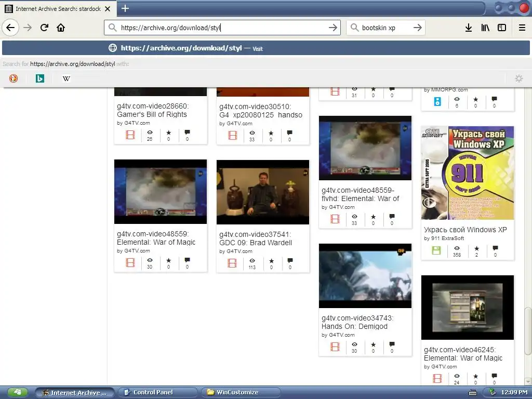
Task: Open g4tv.com-video30510 G4 xp20080125 link
Action: point(261,111)
